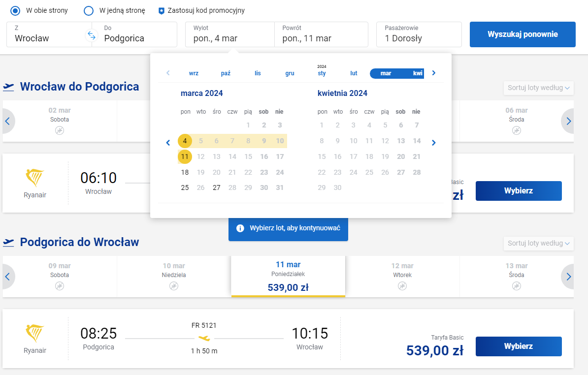Go to previous months in month strip
Screen dimensions: 588x375
(168, 73)
